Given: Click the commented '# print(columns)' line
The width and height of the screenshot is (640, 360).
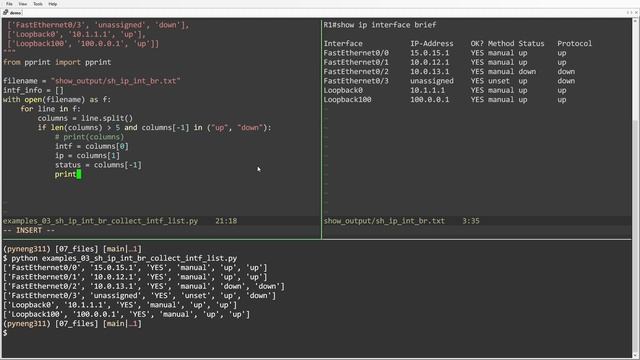Looking at the screenshot, I should click(x=89, y=137).
